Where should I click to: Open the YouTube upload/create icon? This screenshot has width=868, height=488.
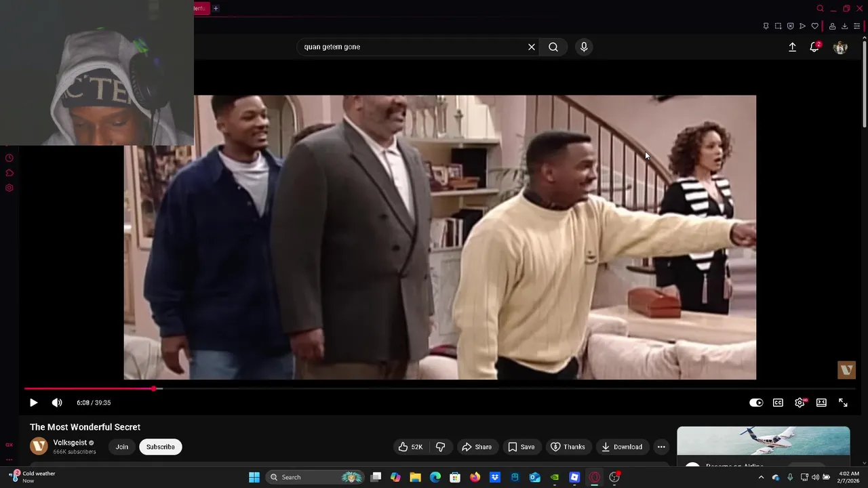(x=792, y=47)
